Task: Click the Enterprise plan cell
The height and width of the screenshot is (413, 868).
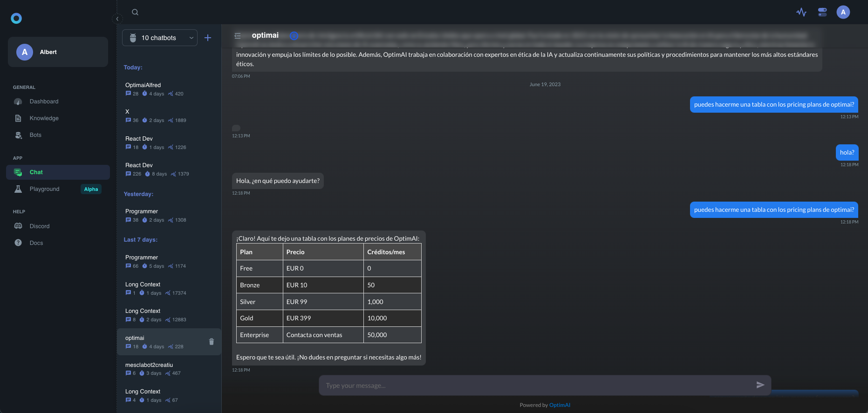Action: tap(260, 335)
